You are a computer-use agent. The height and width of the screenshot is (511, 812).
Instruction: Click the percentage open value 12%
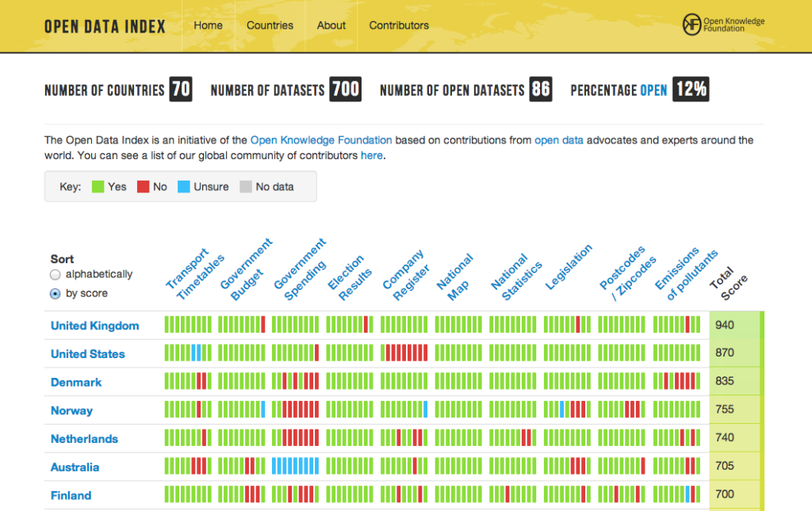pyautogui.click(x=691, y=89)
